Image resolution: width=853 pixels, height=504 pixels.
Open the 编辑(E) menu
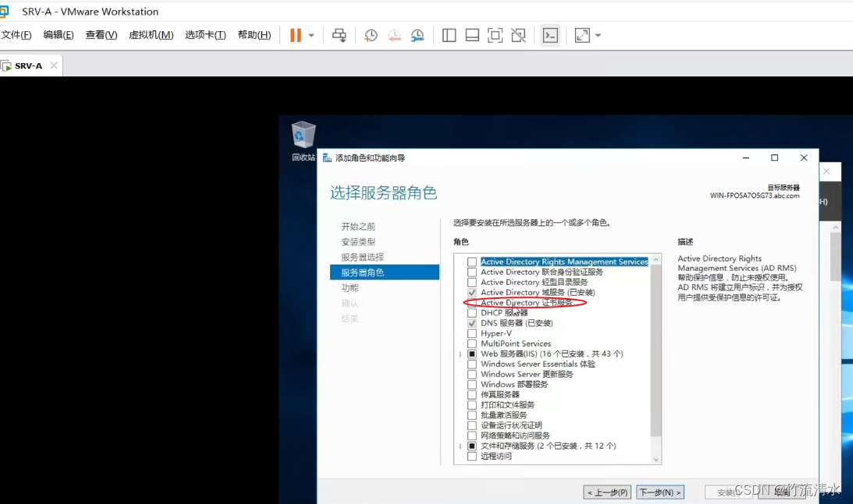tap(59, 35)
